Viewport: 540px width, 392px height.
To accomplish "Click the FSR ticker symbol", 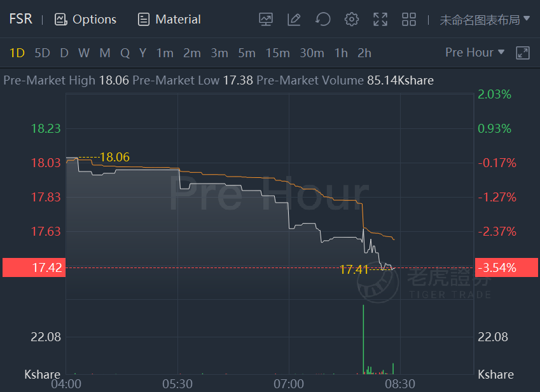I will click(20, 18).
